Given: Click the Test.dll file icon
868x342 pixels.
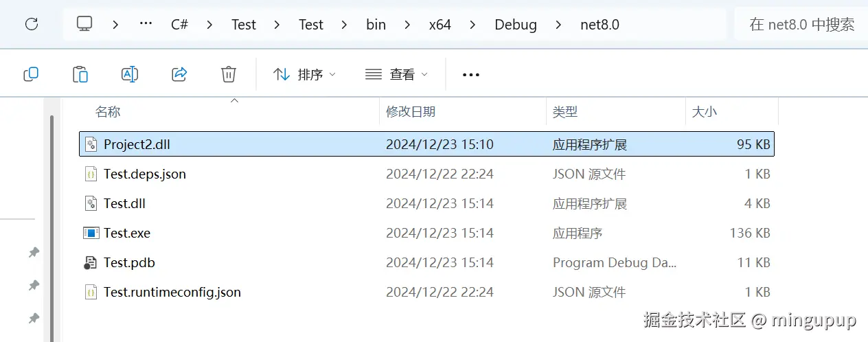Looking at the screenshot, I should (91, 203).
